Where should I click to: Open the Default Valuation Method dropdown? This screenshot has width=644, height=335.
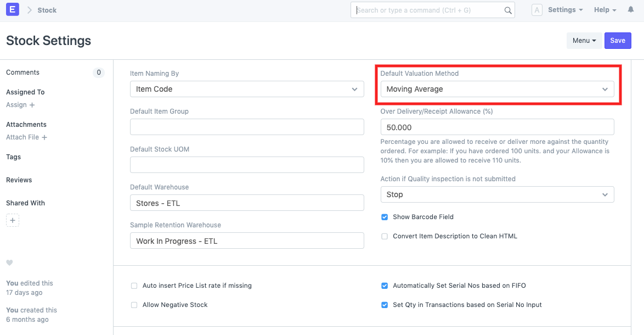point(497,89)
